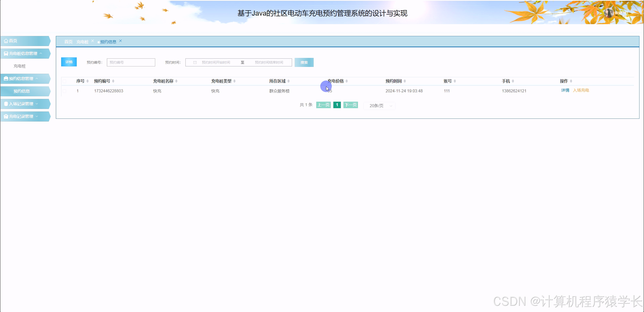Close the 预约信息 tab with its X
644x312 pixels.
(121, 41)
